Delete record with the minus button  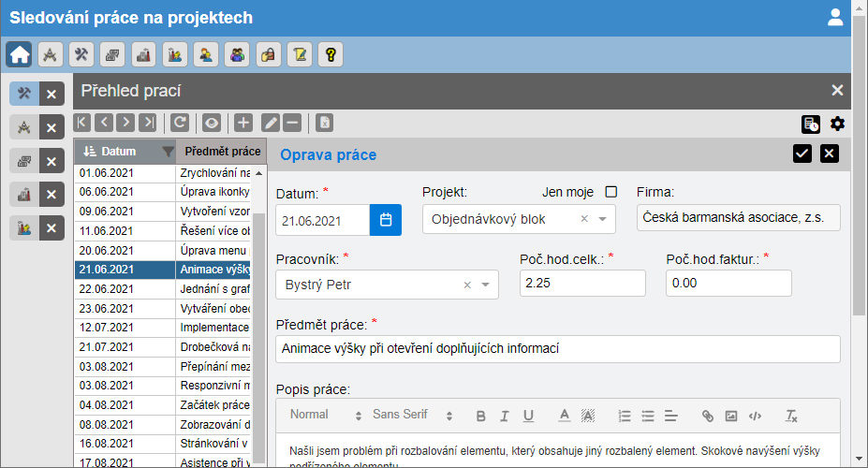tap(292, 123)
